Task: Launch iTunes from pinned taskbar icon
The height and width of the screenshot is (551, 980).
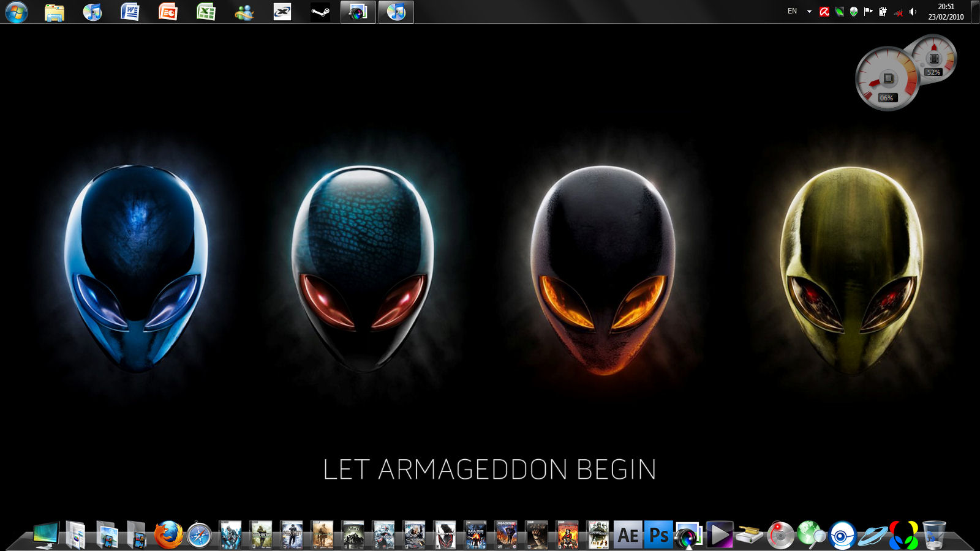Action: (92, 12)
